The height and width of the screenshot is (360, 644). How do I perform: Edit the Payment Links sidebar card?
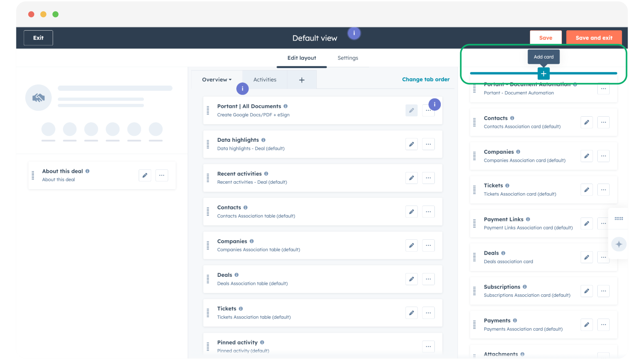(586, 223)
